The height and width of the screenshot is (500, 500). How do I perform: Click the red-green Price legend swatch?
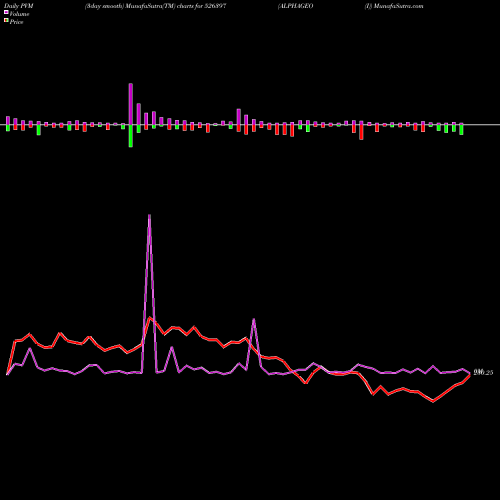(x=6, y=21)
